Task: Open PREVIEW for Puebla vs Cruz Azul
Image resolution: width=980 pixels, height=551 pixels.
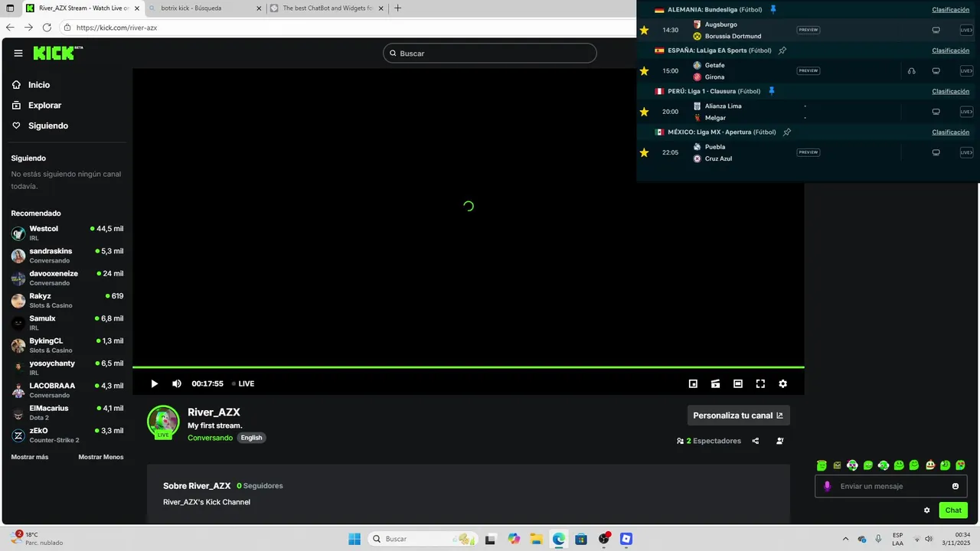Action: tap(808, 152)
